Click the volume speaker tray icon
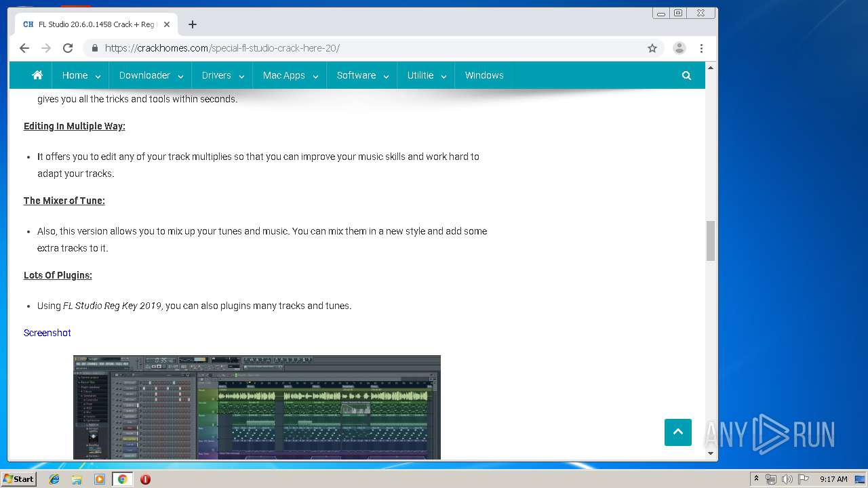Viewport: 868px width, 488px height. [787, 479]
